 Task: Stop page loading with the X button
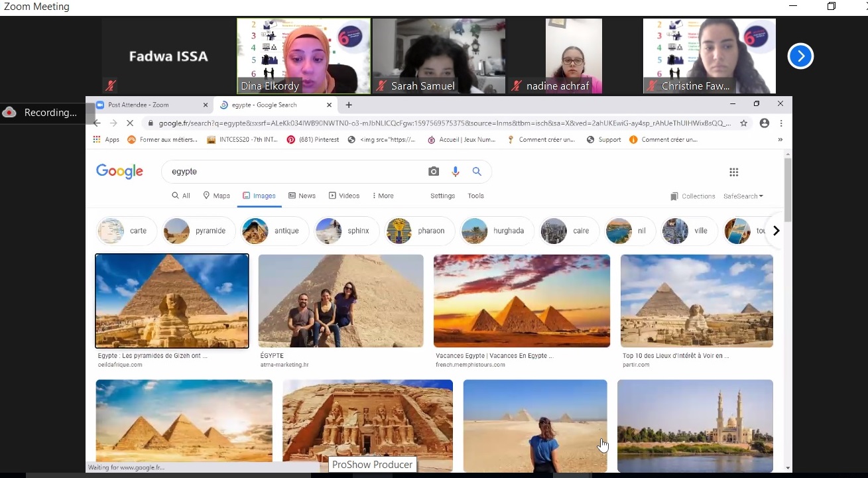pos(130,123)
